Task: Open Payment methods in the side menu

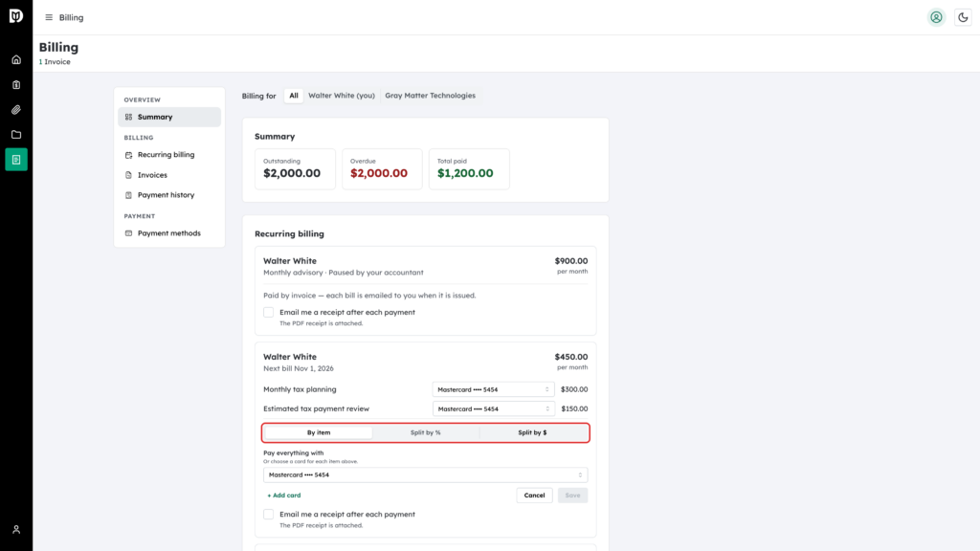Action: click(169, 233)
